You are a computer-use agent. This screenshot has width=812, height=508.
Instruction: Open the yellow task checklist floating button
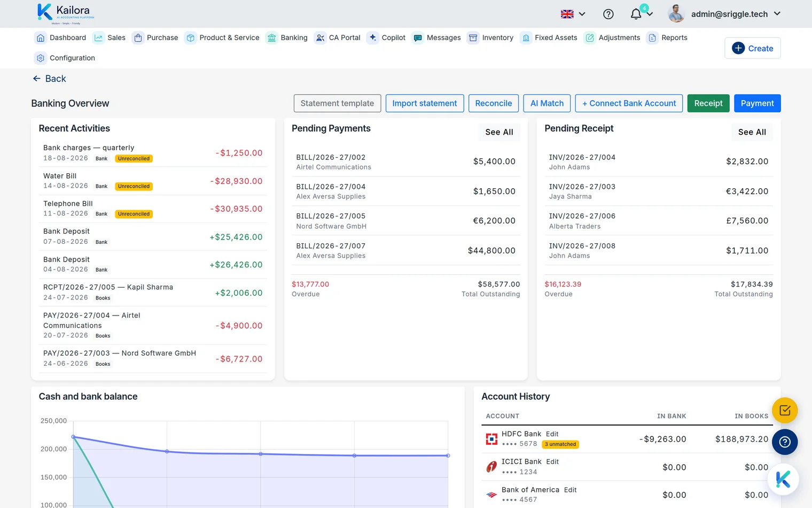pos(785,411)
